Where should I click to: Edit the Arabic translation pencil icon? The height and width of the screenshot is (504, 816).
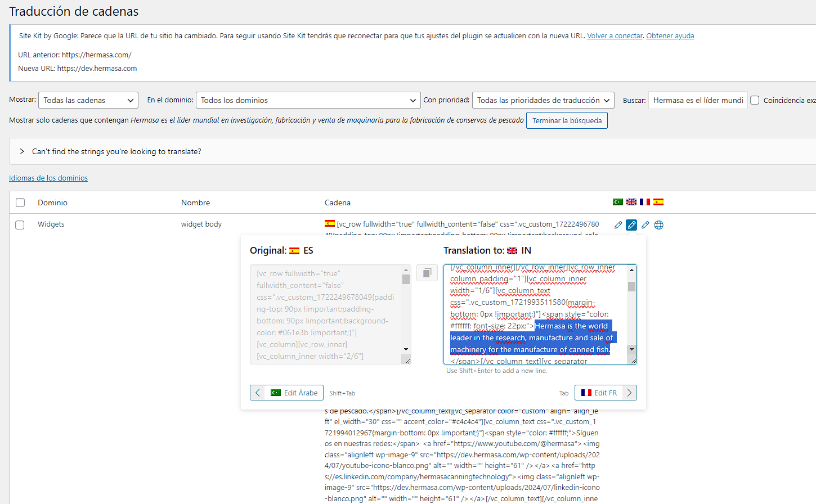618,225
